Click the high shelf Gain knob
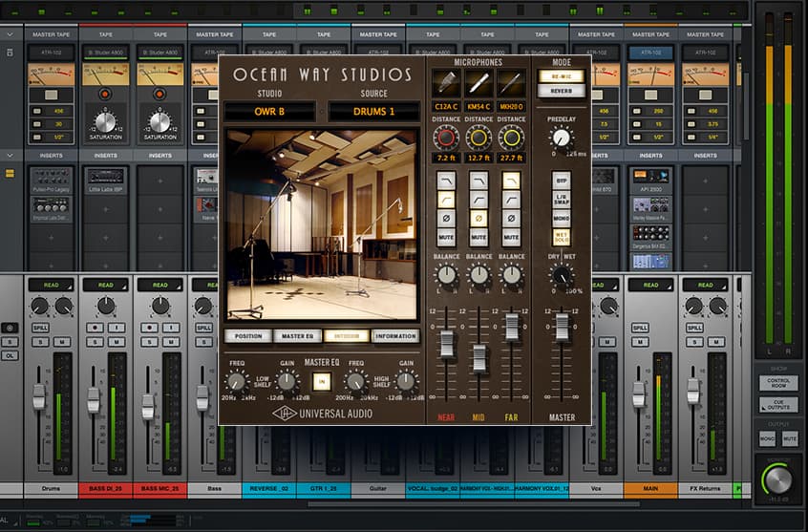The image size is (808, 532). click(406, 382)
